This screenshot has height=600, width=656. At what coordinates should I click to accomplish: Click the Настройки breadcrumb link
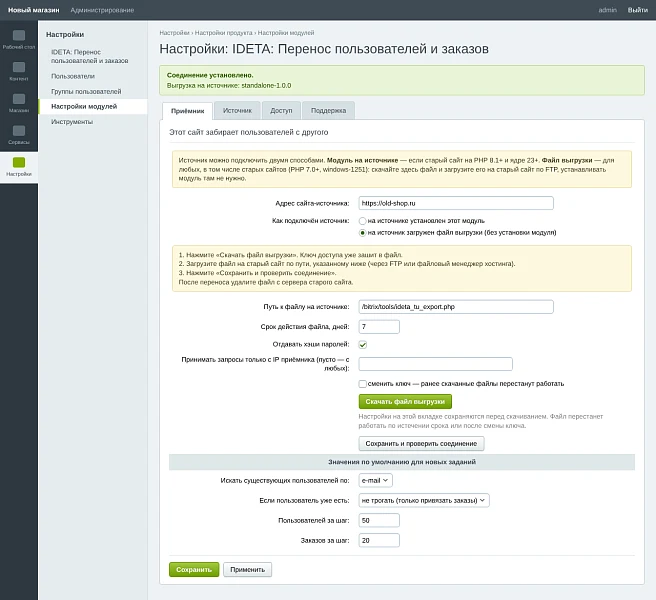coord(174,33)
